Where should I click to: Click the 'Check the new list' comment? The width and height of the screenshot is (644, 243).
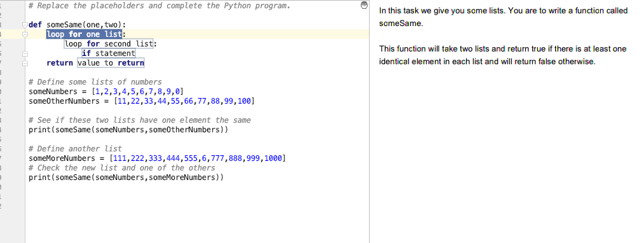[122, 168]
